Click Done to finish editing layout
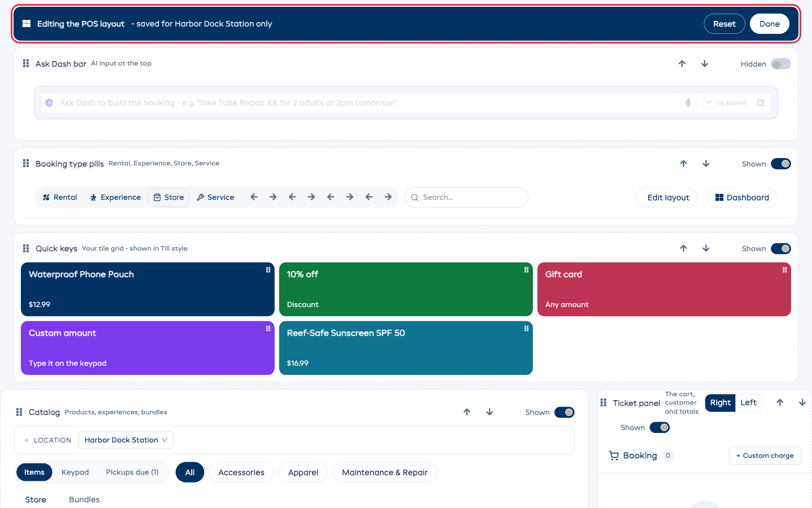 (770, 24)
